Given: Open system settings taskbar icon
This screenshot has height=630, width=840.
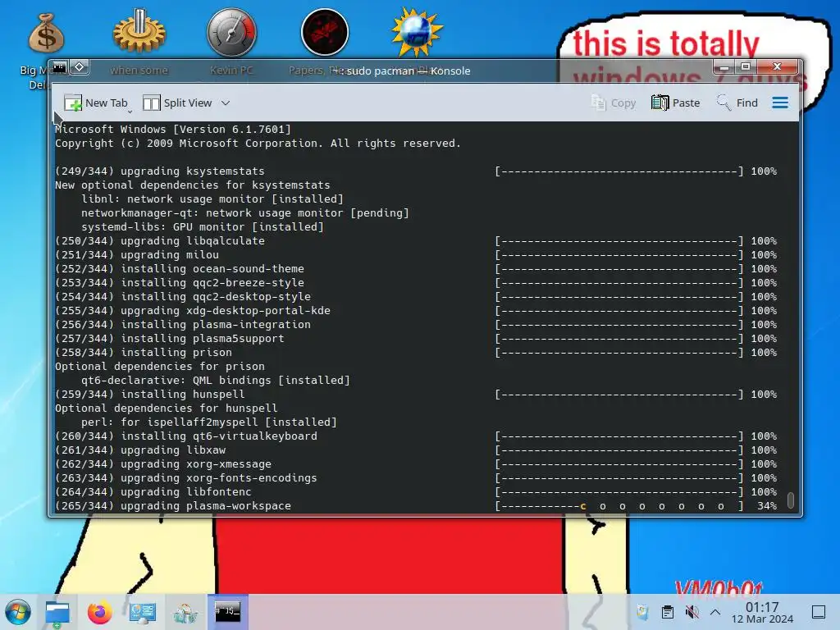Looking at the screenshot, I should click(143, 612).
